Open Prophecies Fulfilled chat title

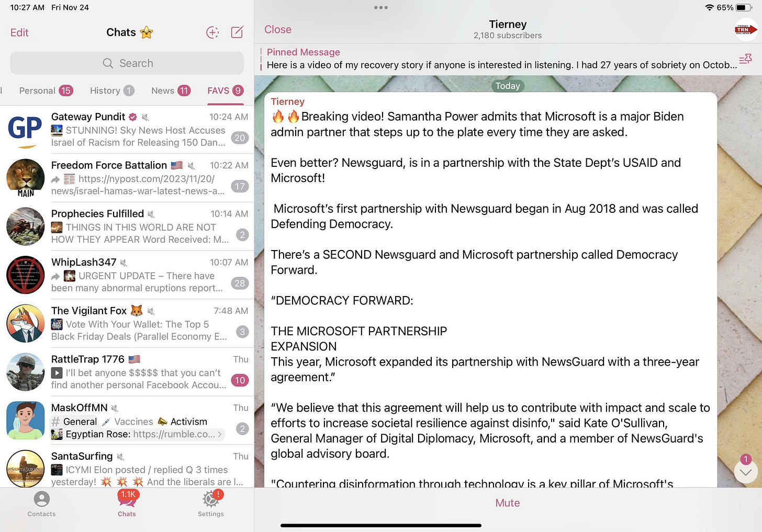[x=97, y=214]
